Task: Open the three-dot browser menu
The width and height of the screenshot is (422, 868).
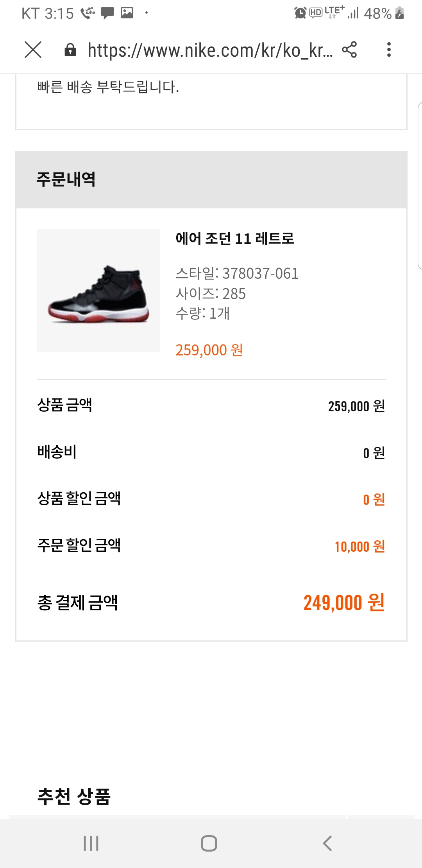Action: coord(389,50)
